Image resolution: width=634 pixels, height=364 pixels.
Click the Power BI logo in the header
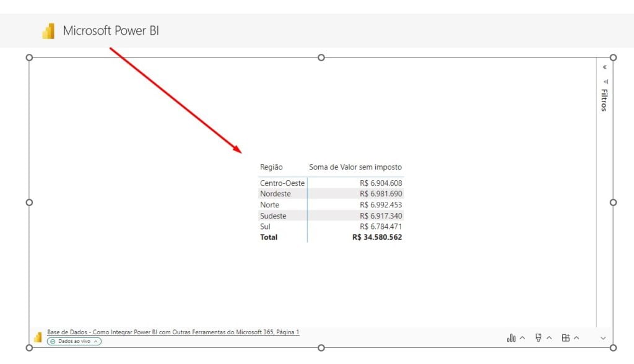(x=48, y=30)
